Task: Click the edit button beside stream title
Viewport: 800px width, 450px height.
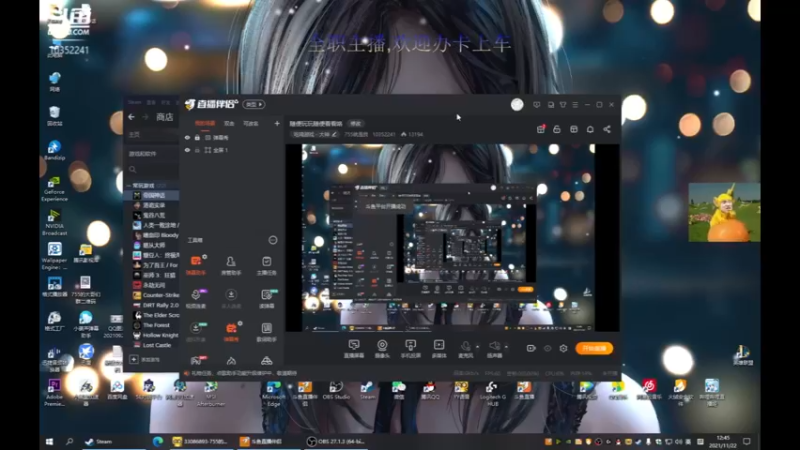Action: tap(355, 123)
